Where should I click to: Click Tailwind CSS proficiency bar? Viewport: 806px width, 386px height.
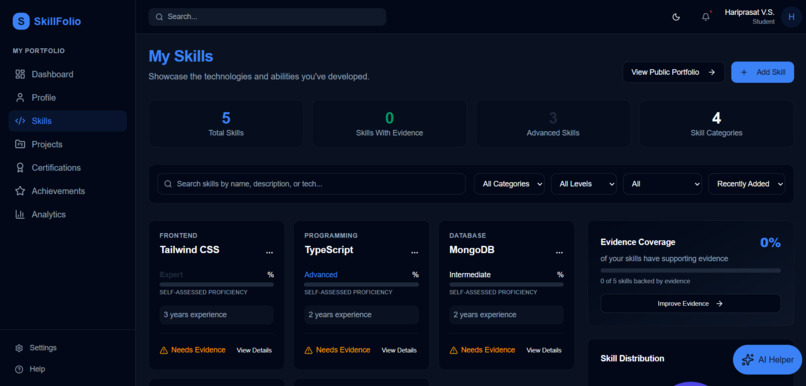coord(216,284)
